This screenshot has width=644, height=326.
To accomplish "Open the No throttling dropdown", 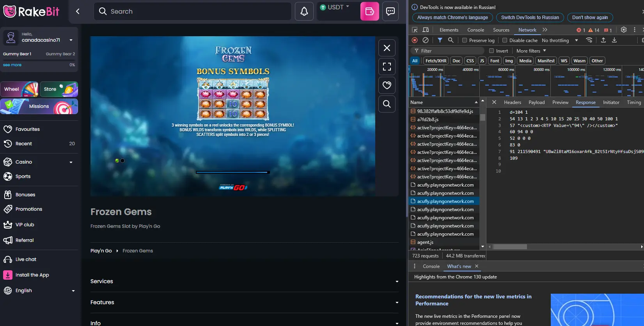I will coord(560,40).
